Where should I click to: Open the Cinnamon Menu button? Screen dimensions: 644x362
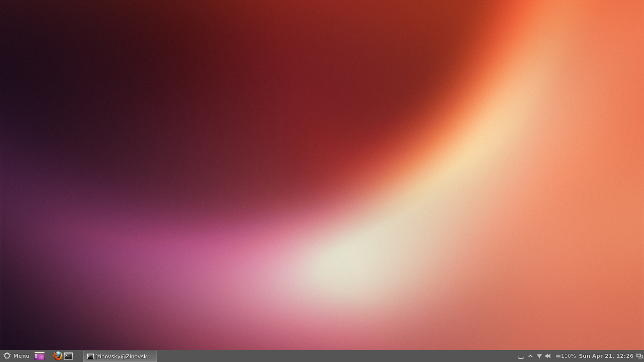(17, 356)
